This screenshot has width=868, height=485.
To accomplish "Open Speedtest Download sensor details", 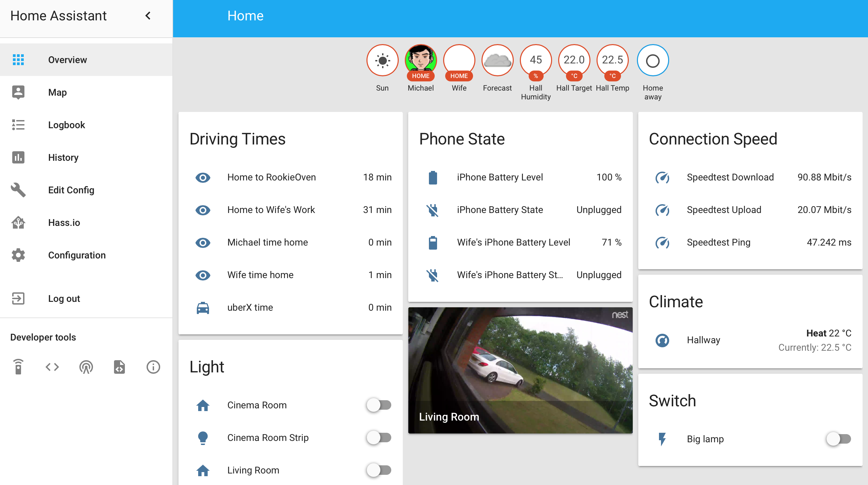I will (730, 177).
